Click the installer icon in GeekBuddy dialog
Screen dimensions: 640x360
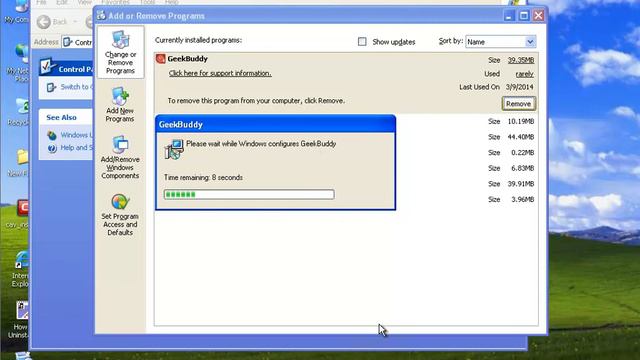click(174, 149)
